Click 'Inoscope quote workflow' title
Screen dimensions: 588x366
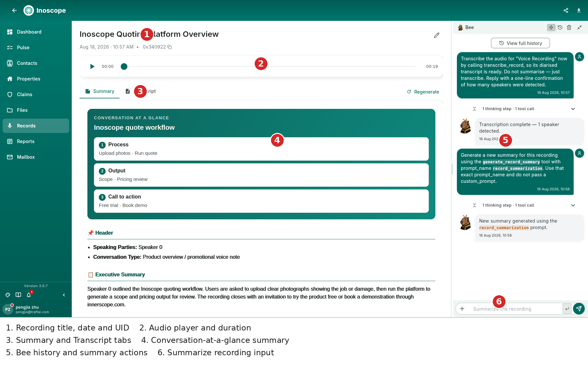[134, 127]
